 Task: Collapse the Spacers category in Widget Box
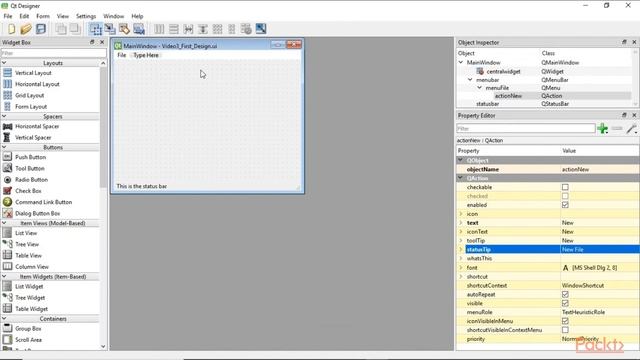4,116
